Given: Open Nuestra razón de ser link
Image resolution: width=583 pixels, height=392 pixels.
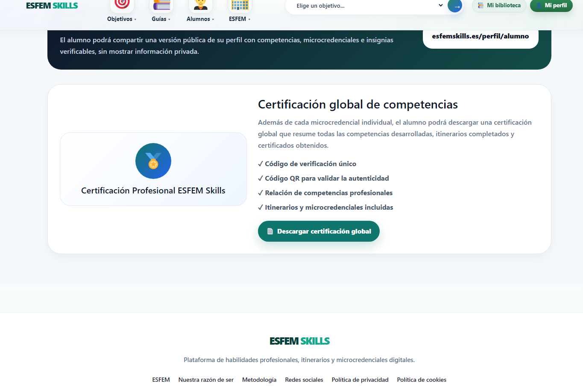Looking at the screenshot, I should pyautogui.click(x=206, y=380).
